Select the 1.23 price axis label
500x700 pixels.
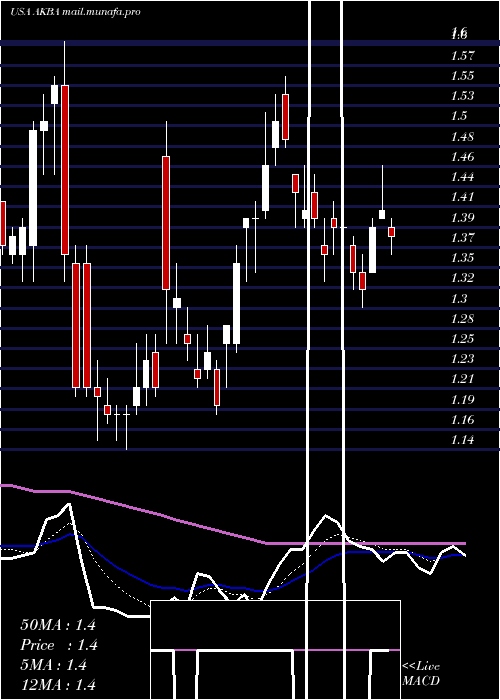[462, 359]
